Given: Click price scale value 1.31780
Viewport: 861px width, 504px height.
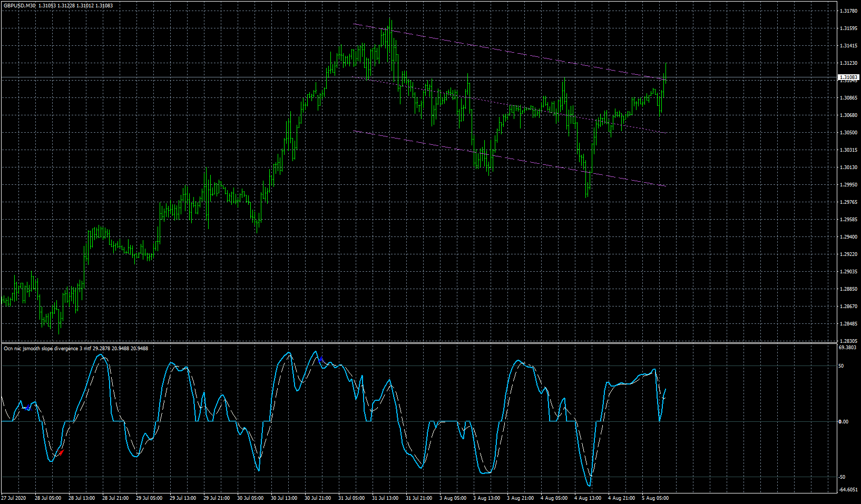Looking at the screenshot, I should [x=848, y=11].
